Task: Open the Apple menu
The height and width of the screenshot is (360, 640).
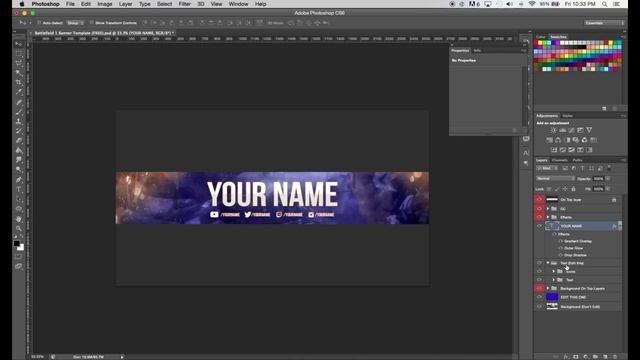Action: coord(22,4)
